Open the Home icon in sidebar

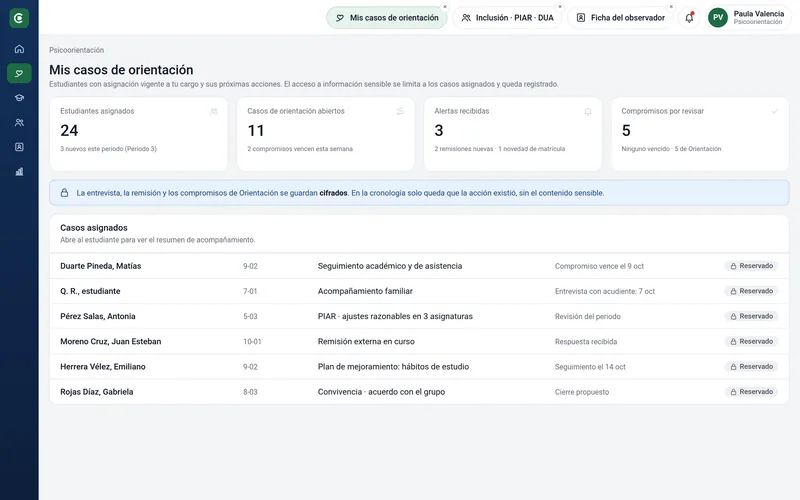pos(19,49)
